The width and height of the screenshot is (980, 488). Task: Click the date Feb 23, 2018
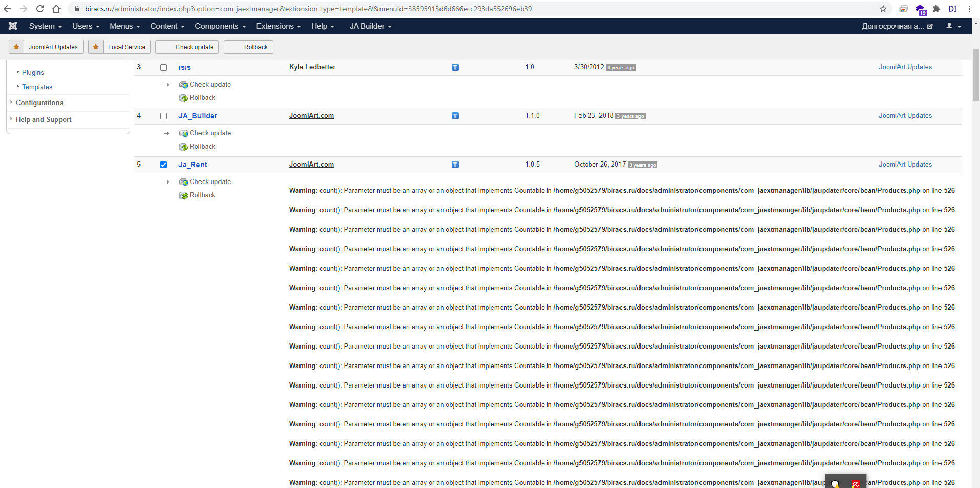[594, 116]
